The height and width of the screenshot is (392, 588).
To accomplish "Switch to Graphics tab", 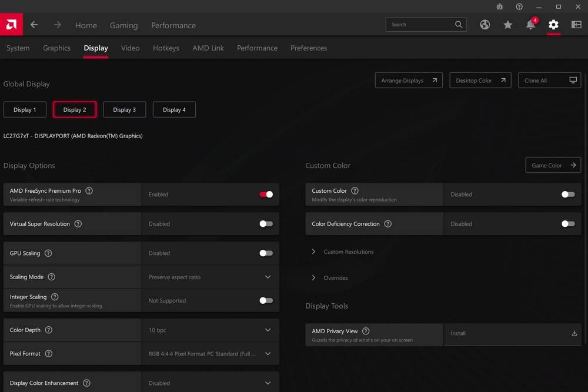I will click(56, 48).
